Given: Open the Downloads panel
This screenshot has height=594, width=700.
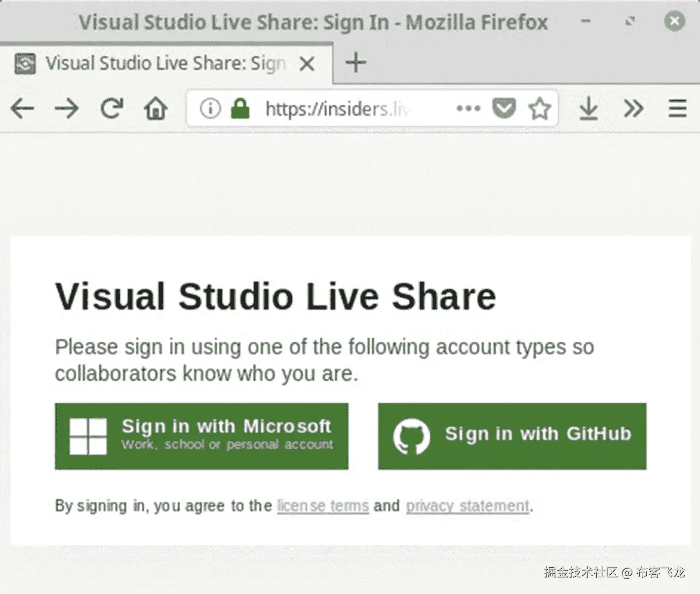Looking at the screenshot, I should 588,108.
